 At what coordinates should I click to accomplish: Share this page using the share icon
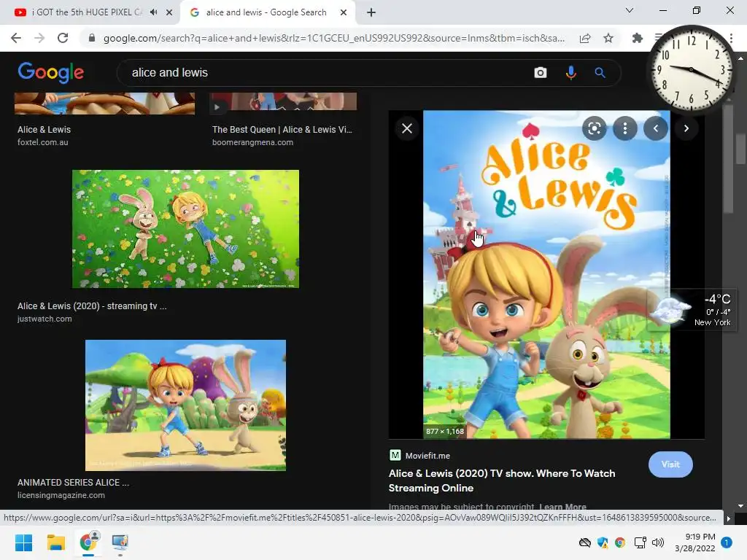click(x=585, y=38)
